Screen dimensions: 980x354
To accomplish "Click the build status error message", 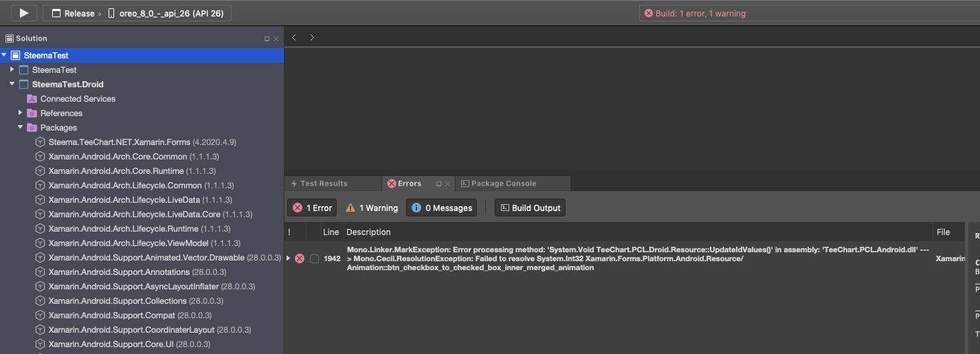I will point(700,13).
